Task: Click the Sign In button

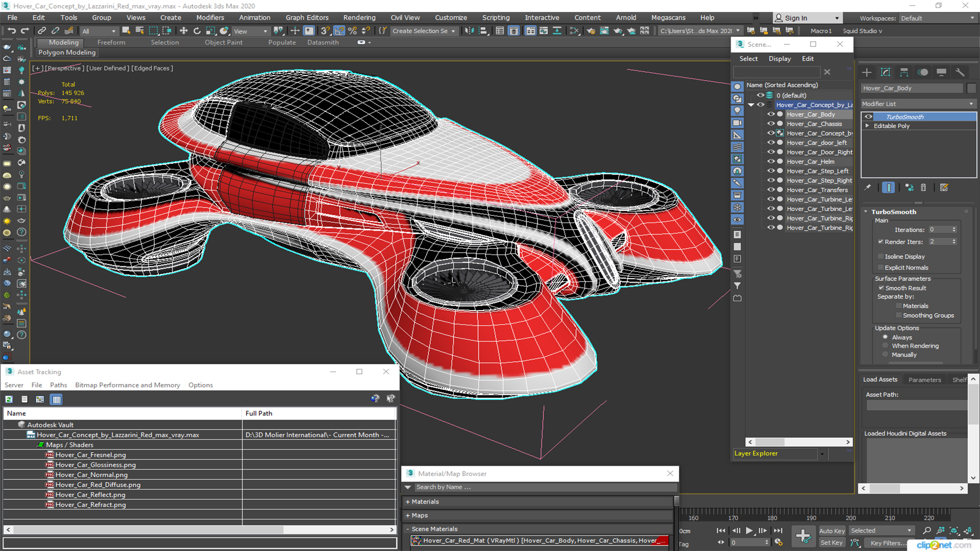Action: tap(807, 18)
